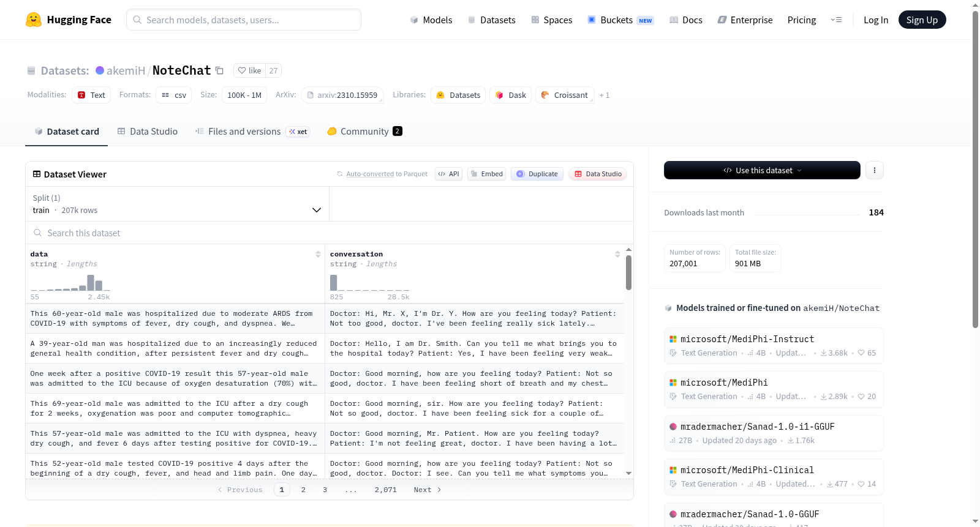The height and width of the screenshot is (527, 980).
Task: Click the Croissant library tag
Action: [565, 95]
